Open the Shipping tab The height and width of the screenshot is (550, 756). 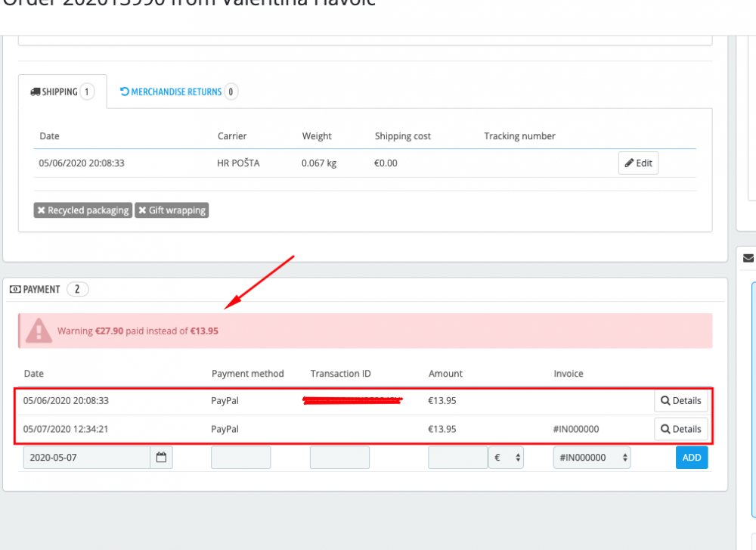[62, 92]
